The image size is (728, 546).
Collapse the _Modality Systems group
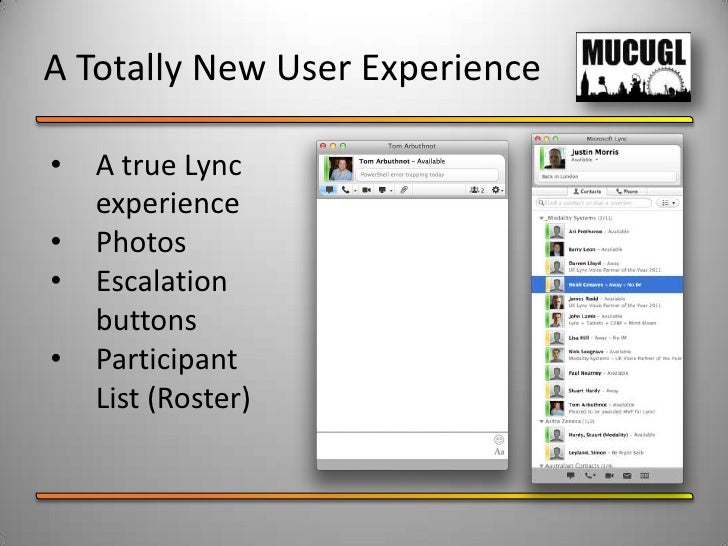tap(541, 218)
